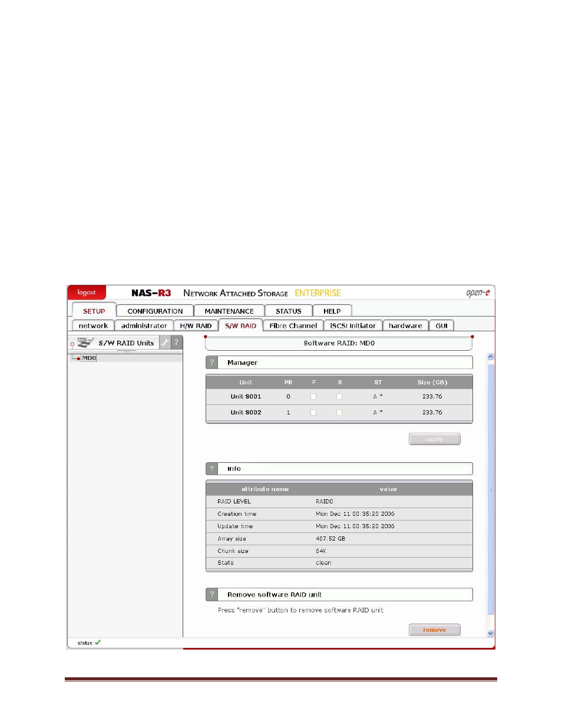This screenshot has width=562, height=728.
Task: Click the '64K' chunk size value
Action: tap(321, 551)
